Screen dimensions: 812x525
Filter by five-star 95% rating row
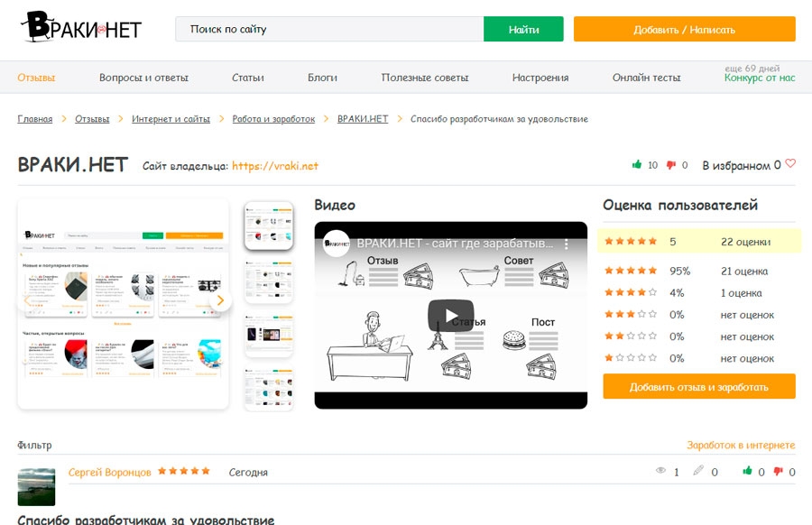click(x=699, y=271)
